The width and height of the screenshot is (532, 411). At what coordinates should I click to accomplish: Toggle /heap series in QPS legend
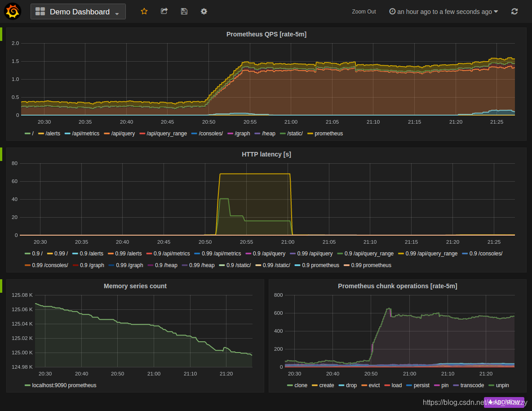(265, 134)
